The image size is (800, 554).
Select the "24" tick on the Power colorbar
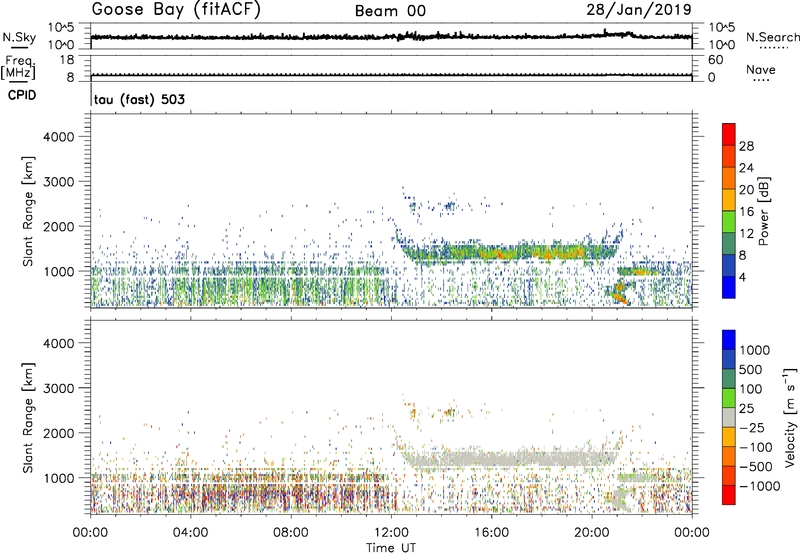pyautogui.click(x=746, y=168)
